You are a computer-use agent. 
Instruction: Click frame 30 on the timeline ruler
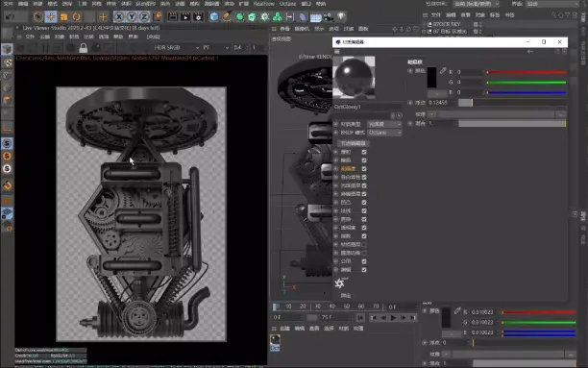[x=317, y=307]
